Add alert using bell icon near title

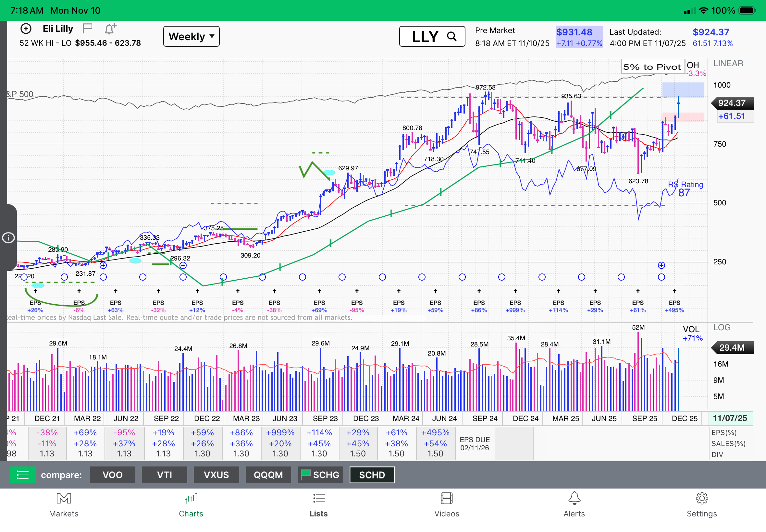click(110, 29)
